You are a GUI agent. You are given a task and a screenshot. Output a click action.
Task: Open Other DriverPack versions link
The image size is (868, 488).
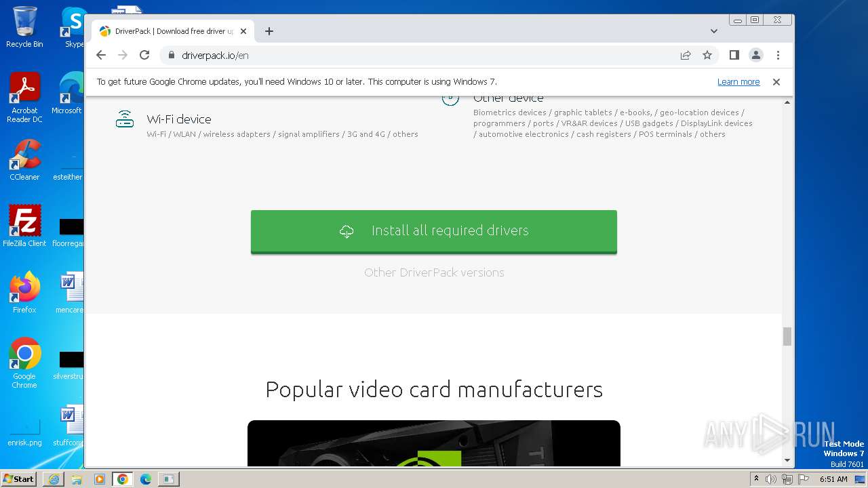click(434, 272)
